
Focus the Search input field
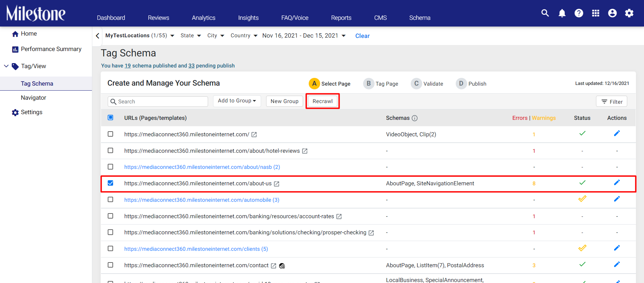point(158,101)
